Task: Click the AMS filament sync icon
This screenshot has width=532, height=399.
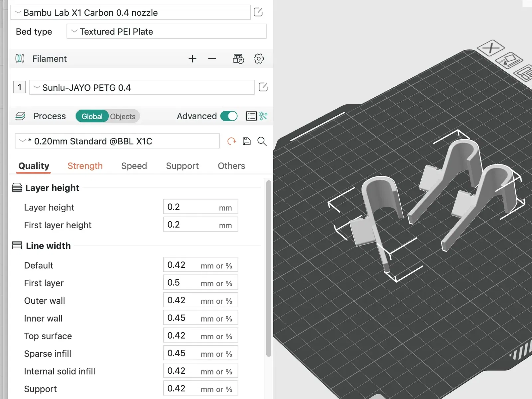Action: click(238, 59)
